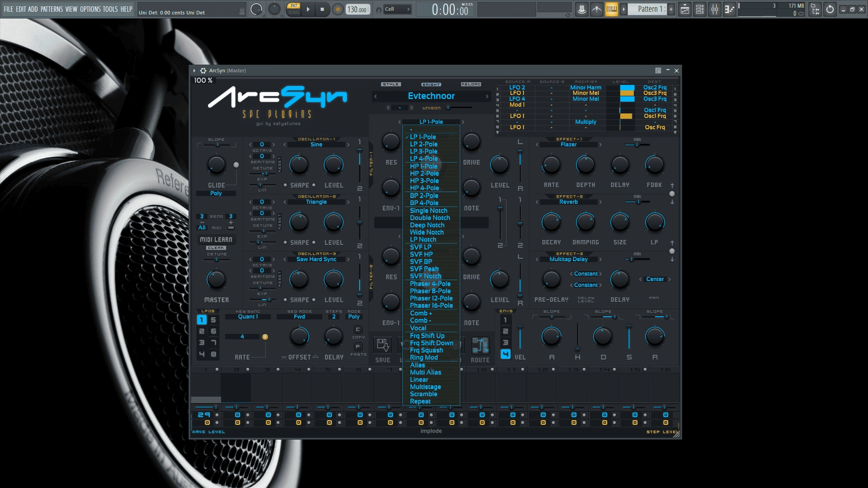Click the add pattern plus button
This screenshot has width=868, height=488.
tap(671, 9)
